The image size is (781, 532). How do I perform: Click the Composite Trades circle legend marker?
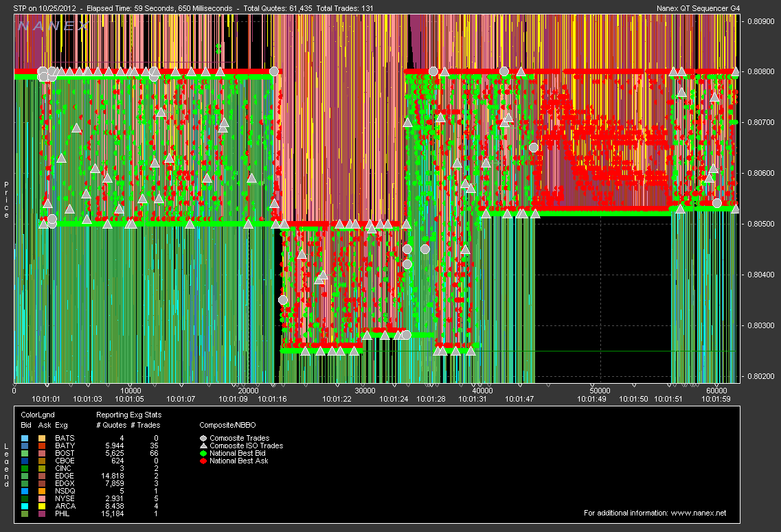[203, 439]
